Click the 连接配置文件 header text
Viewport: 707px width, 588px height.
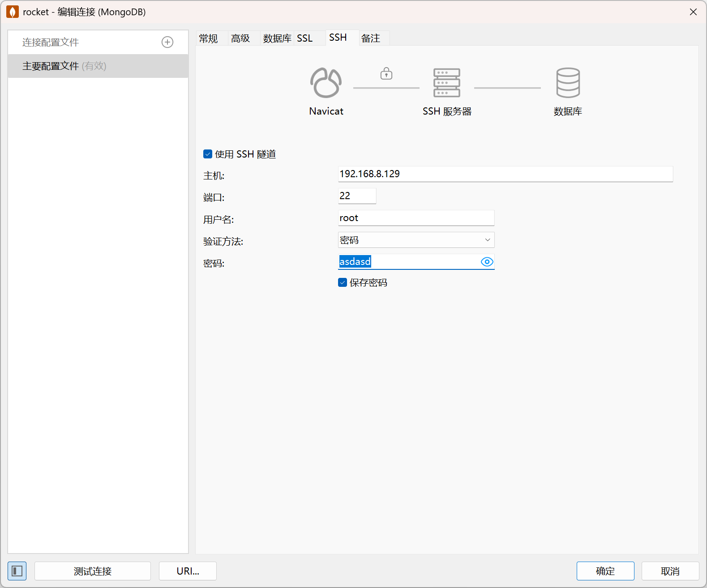[x=51, y=42]
